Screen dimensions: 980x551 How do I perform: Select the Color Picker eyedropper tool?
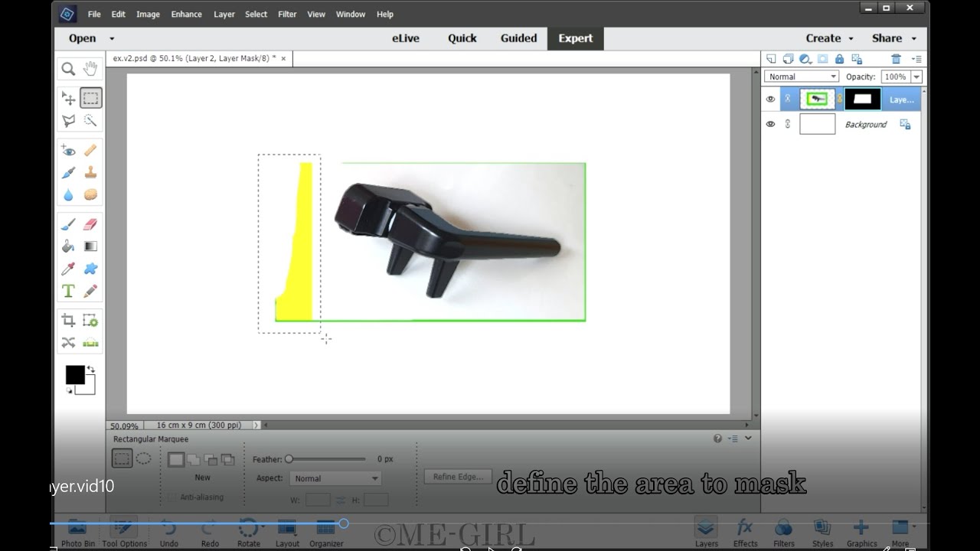tap(68, 269)
